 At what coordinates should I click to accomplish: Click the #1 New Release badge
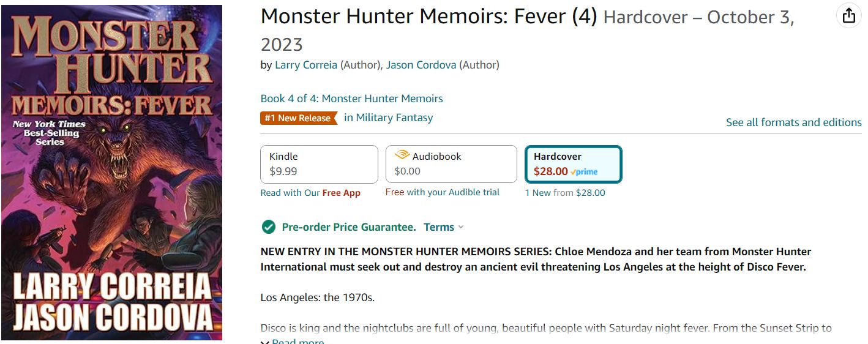click(x=298, y=118)
